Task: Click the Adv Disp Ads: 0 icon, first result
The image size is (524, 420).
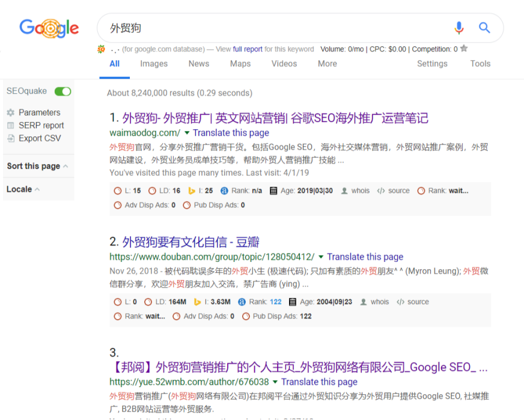Action: click(x=118, y=205)
